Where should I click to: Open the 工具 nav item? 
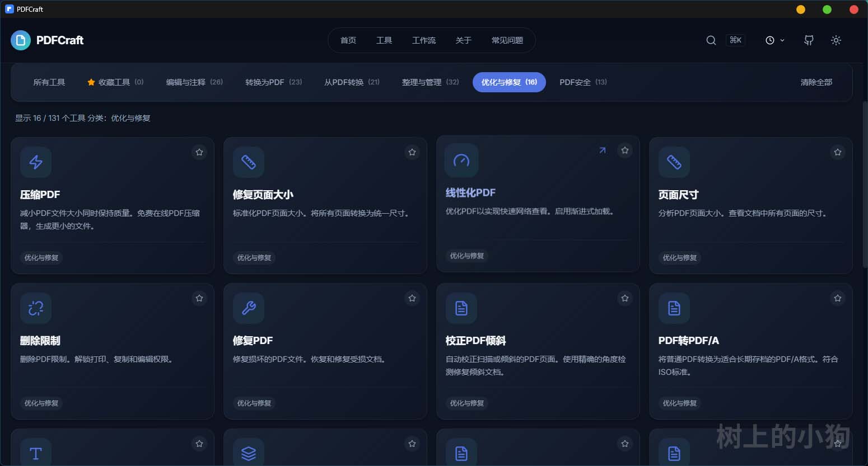tap(384, 40)
